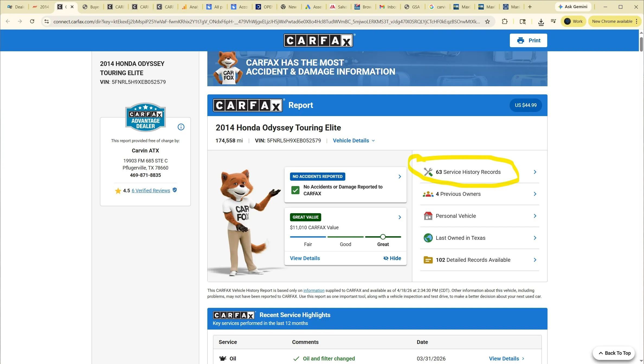Click the globe icon for Last Owned

428,238
